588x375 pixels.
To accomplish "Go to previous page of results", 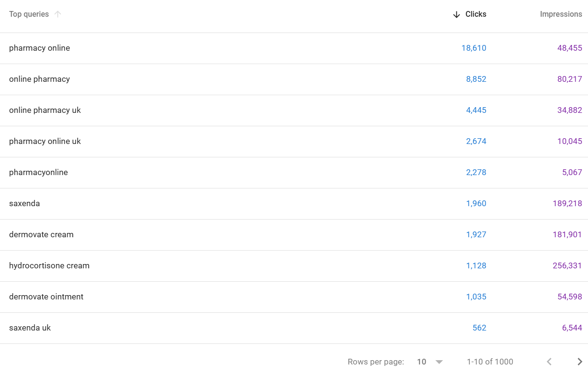I will (x=549, y=362).
